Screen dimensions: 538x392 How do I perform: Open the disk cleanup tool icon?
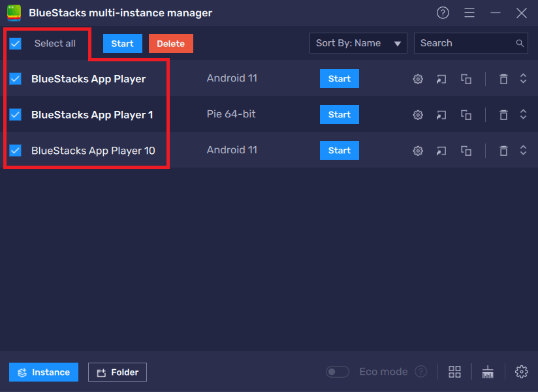487,371
